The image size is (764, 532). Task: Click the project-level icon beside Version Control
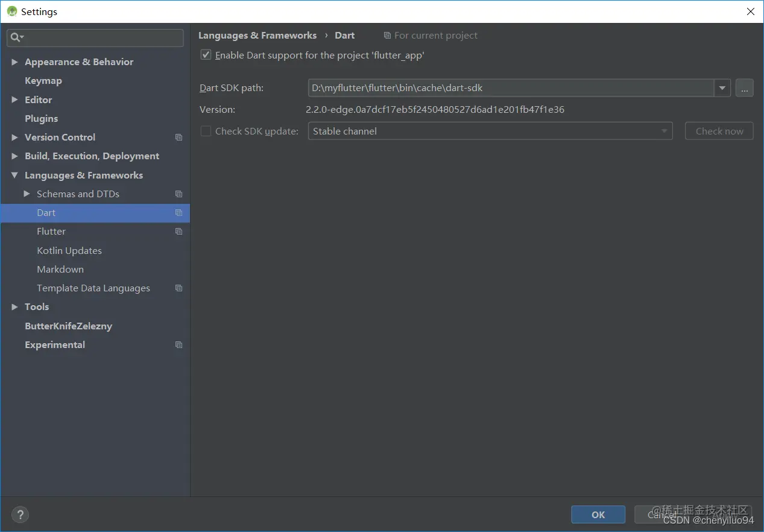coord(178,138)
